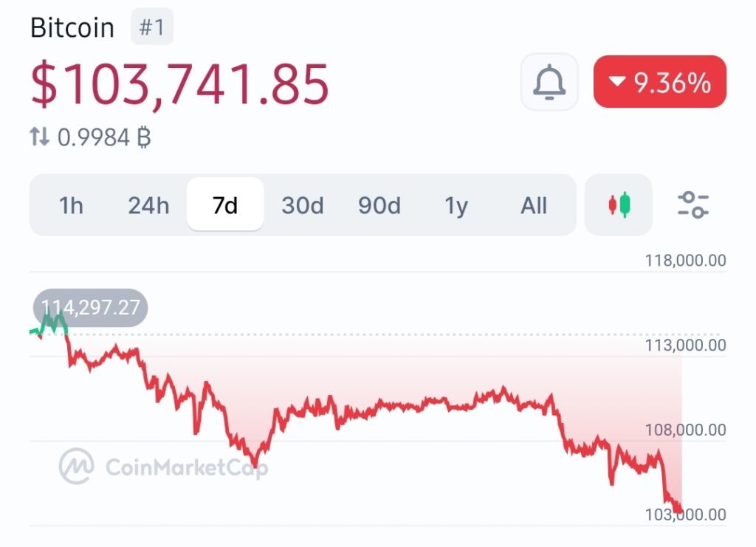Open chart settings sliders icon

point(693,204)
